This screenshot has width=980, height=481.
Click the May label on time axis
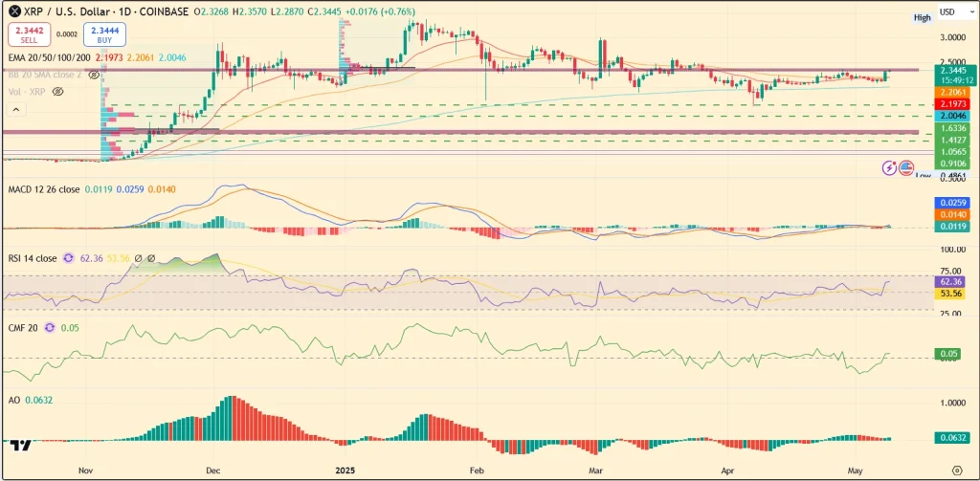854,470
